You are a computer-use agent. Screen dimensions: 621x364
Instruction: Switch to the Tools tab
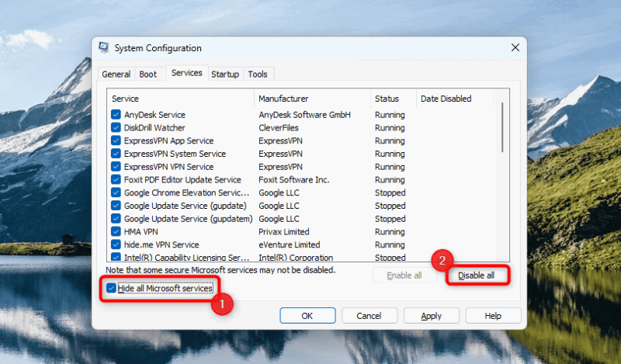258,74
